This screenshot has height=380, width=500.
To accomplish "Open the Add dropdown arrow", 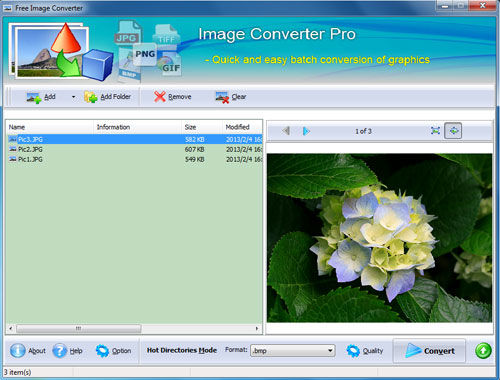I will click(73, 97).
